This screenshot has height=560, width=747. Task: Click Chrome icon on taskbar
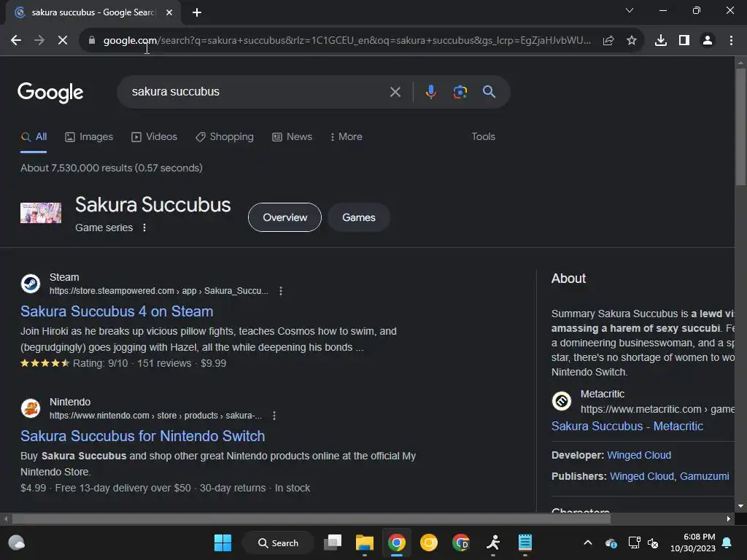(x=396, y=542)
